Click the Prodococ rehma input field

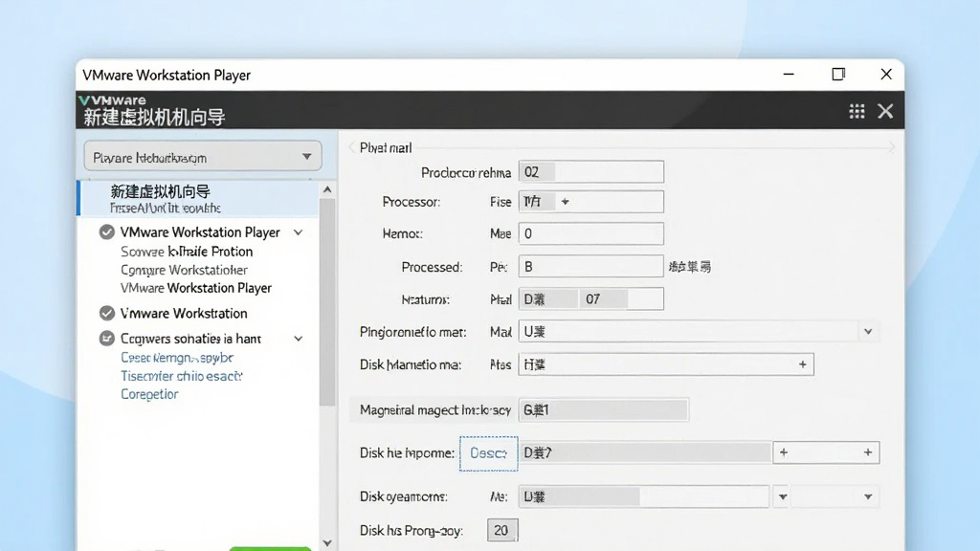click(x=591, y=172)
